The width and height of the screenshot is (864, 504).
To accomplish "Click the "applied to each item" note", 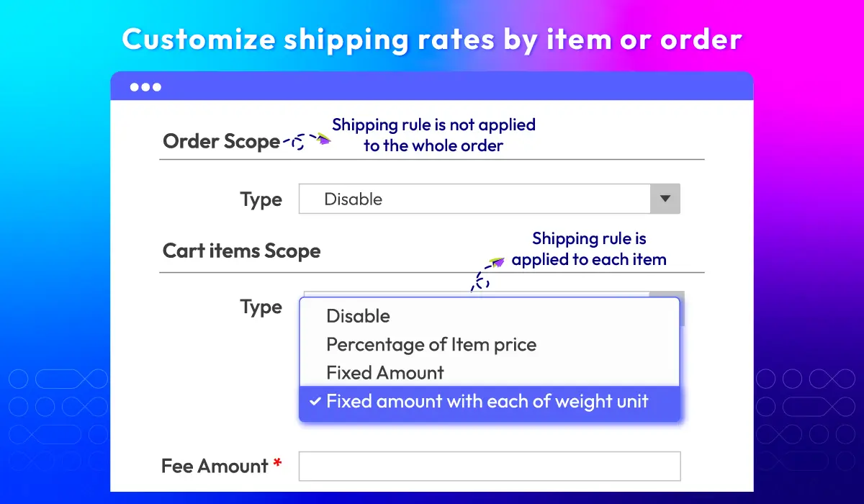I will coord(589,249).
